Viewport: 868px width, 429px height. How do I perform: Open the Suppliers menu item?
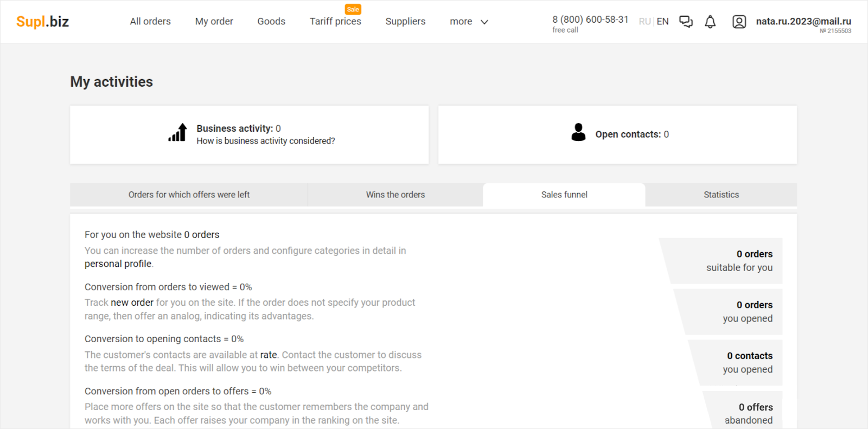pos(405,22)
